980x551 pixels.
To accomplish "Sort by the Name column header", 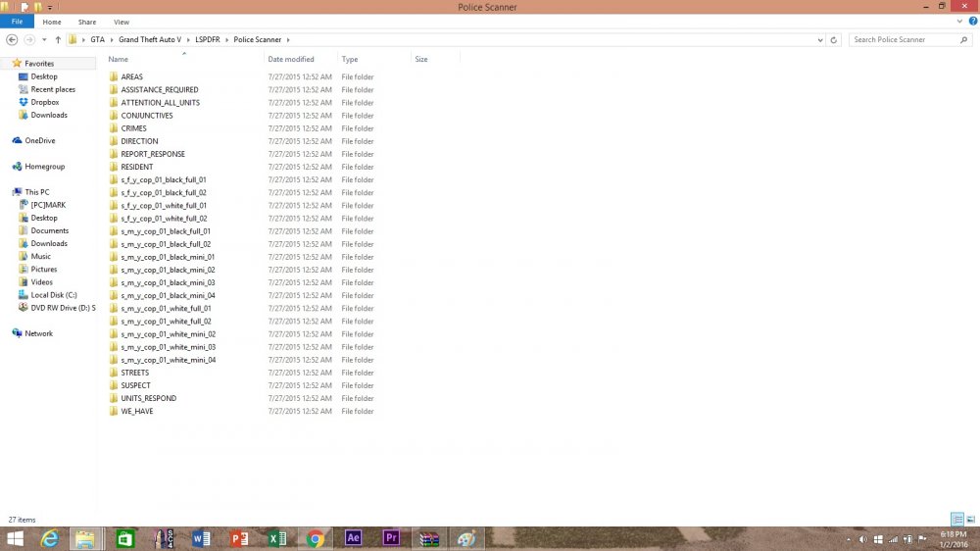I will coord(119,59).
